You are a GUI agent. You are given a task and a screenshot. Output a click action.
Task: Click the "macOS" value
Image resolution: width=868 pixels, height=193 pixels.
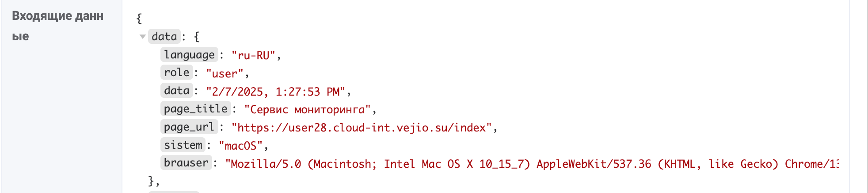241,146
